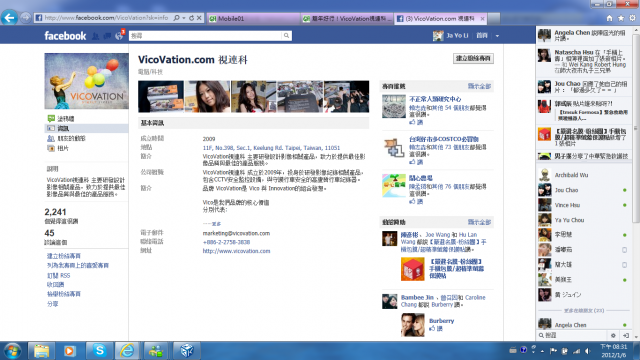Open the Burberry sponsored link
The image size is (640, 360).
click(x=441, y=321)
